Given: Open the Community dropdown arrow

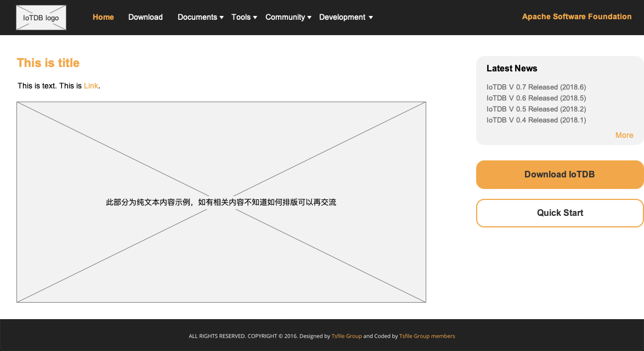Looking at the screenshot, I should 309,18.
